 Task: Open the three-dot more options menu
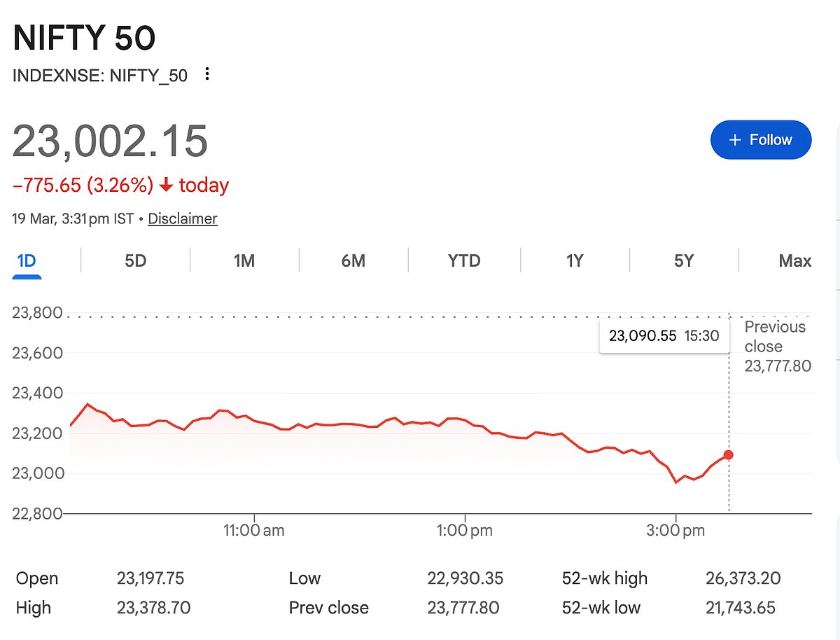(x=206, y=74)
